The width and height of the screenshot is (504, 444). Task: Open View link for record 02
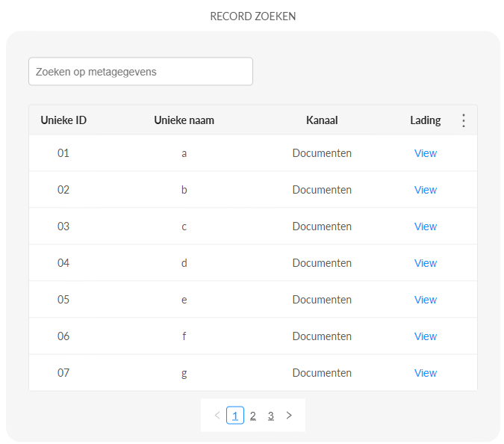[x=425, y=190]
